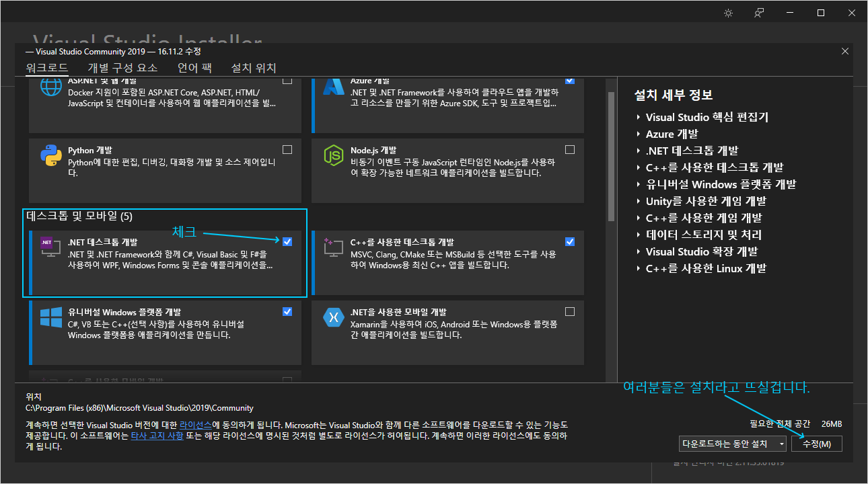Viewport: 868px width, 484px height.
Task: Expand .NET 데스크톱 개발 in install details
Action: coord(638,151)
